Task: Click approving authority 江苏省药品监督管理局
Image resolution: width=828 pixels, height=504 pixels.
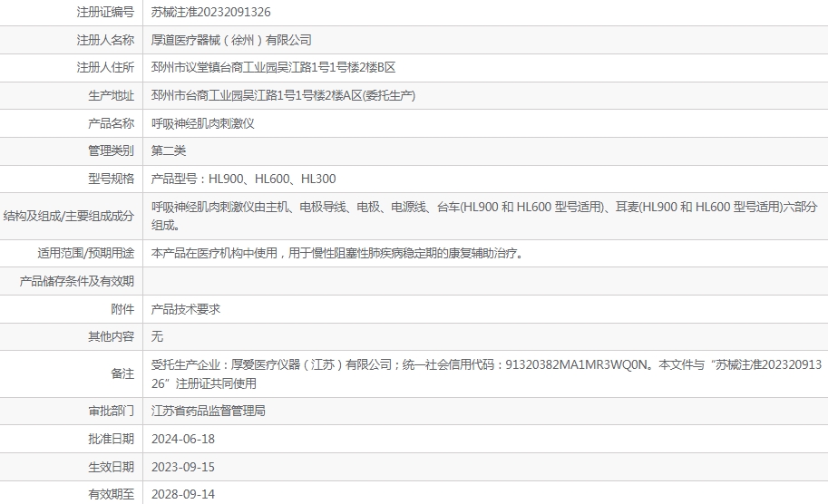Action: [x=209, y=412]
